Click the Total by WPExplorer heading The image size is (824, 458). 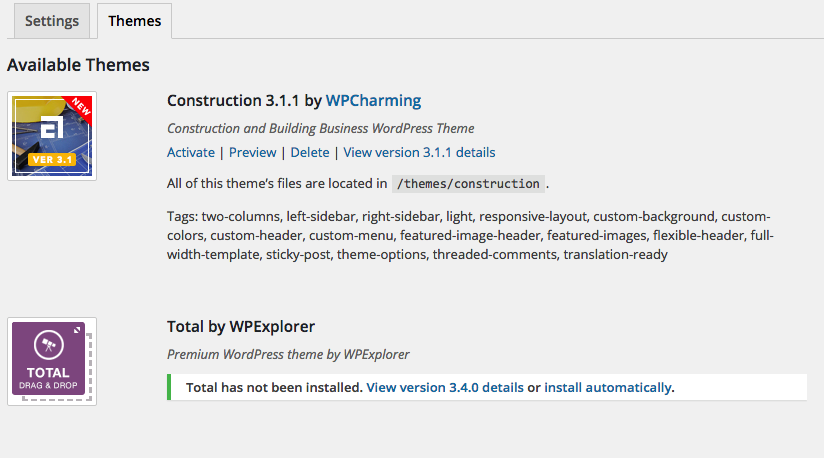[241, 327]
